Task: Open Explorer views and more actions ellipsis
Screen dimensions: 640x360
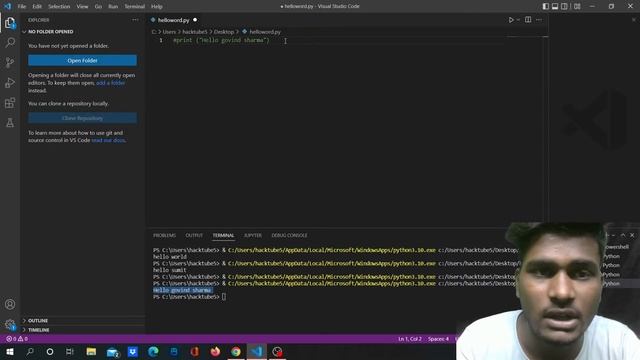Action: [x=135, y=20]
